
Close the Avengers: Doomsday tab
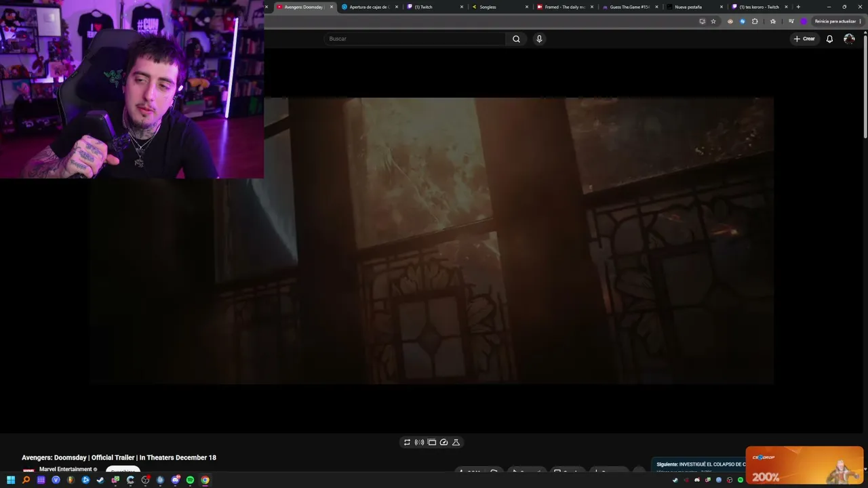point(332,7)
